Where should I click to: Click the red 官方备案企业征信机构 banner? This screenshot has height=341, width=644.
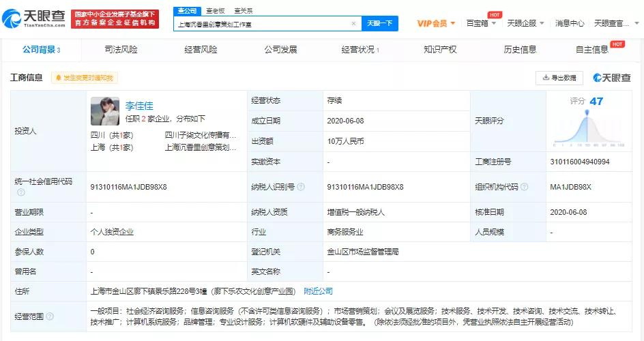pos(115,19)
